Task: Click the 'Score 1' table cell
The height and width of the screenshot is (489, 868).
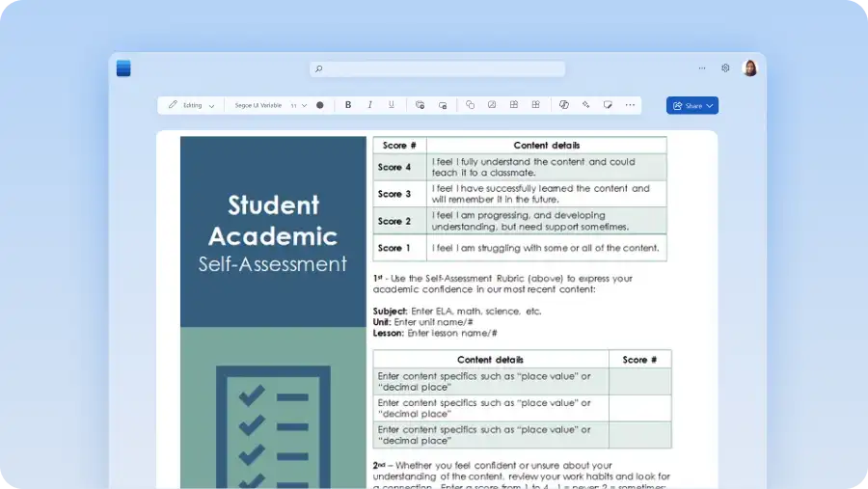Action: 399,248
